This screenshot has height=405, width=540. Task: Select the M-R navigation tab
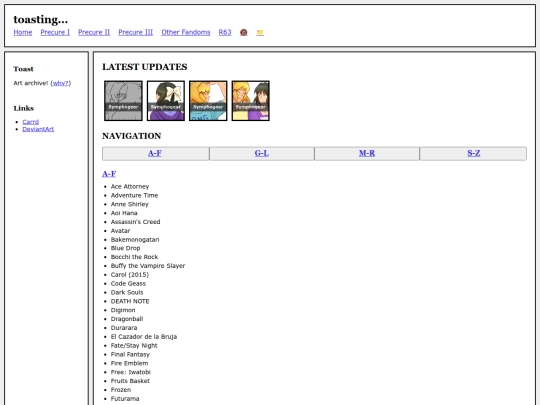click(367, 154)
